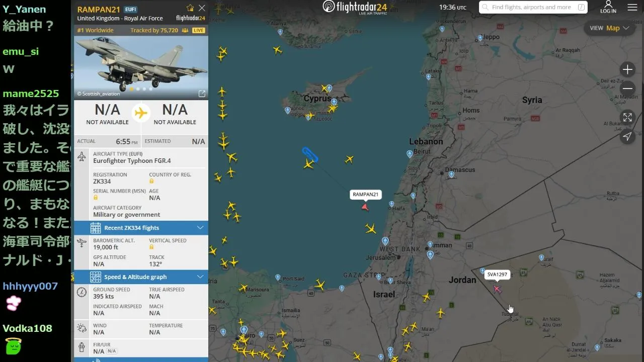The image size is (644, 362).
Task: Click the second photo carousel dot
Action: point(138,89)
